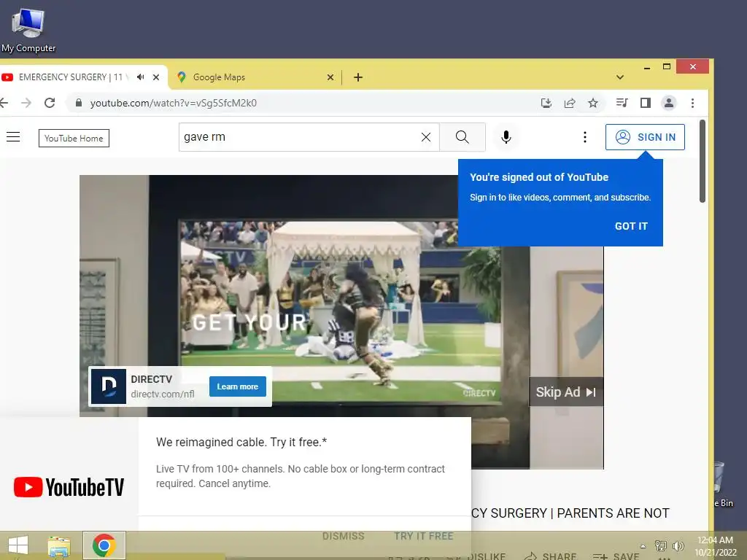View site security lock info
The image size is (747, 560).
click(x=79, y=103)
